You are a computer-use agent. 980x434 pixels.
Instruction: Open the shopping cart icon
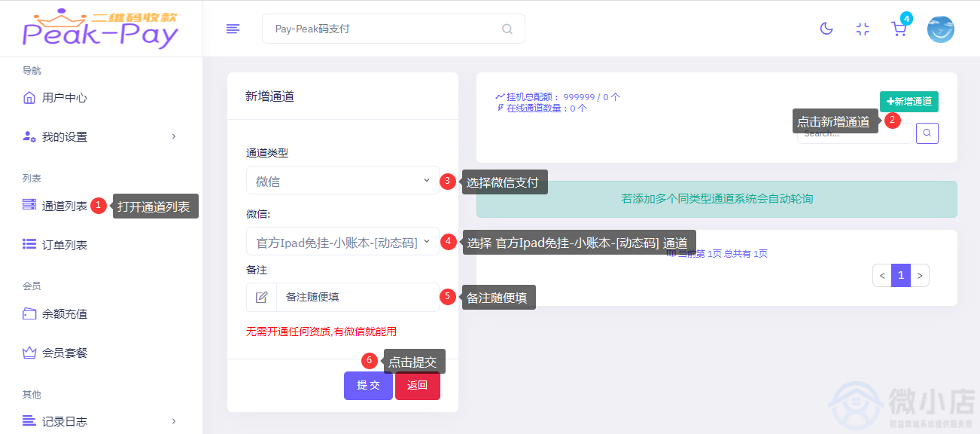(899, 29)
